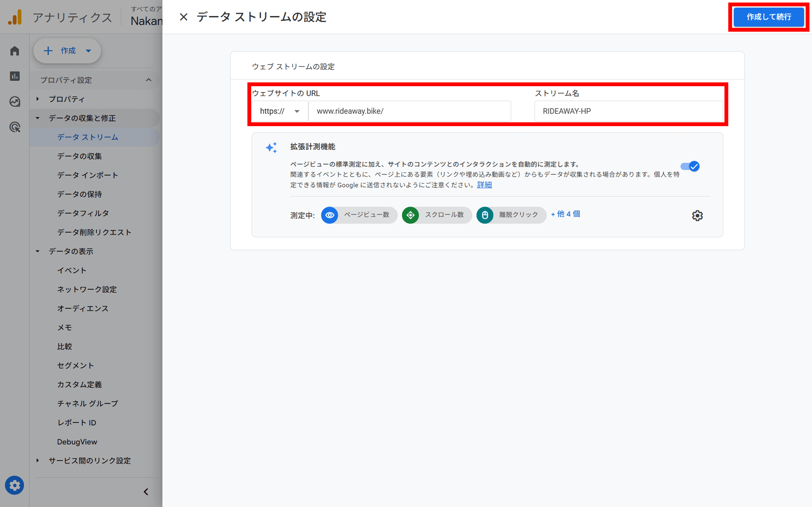Select the Explore compass icon

tap(14, 102)
